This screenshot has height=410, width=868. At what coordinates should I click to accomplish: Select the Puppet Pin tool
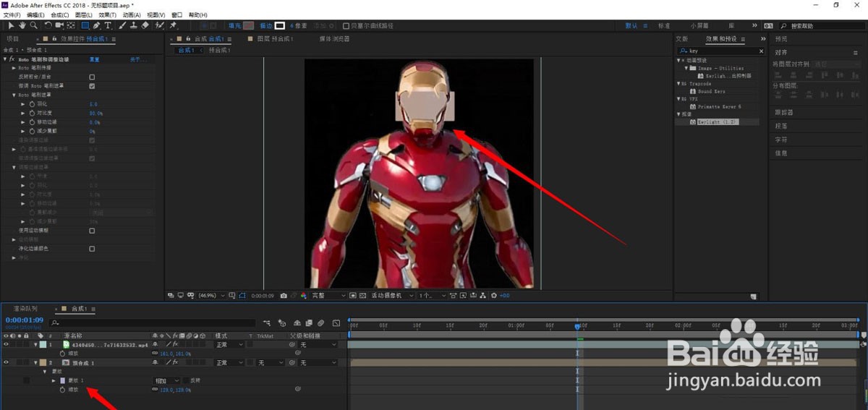point(172,25)
